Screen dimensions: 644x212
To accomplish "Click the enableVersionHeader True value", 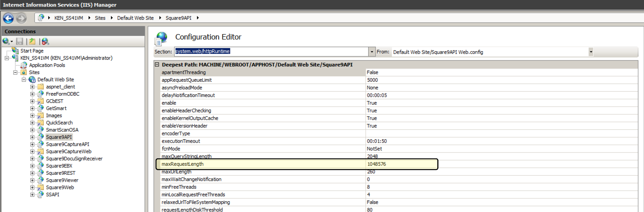I will click(x=372, y=126).
